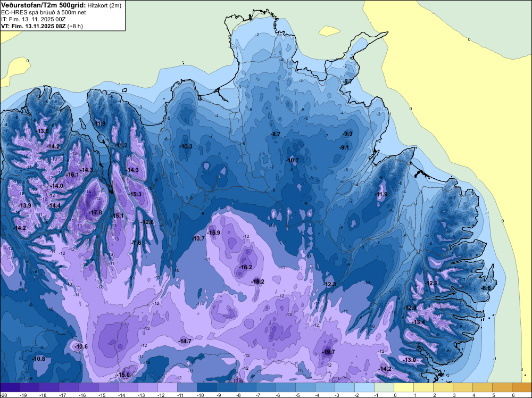Click the -13.7 temperature label
This screenshot has height=398, width=532.
(198, 238)
